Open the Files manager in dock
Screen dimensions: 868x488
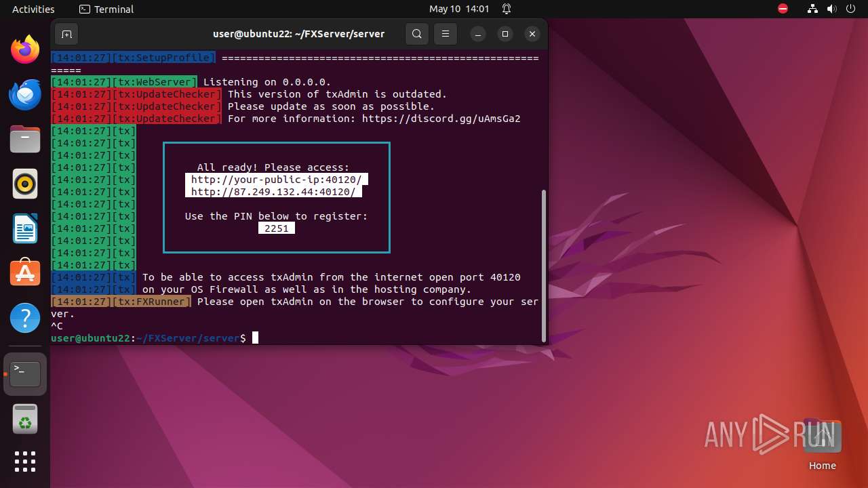pyautogui.click(x=25, y=139)
